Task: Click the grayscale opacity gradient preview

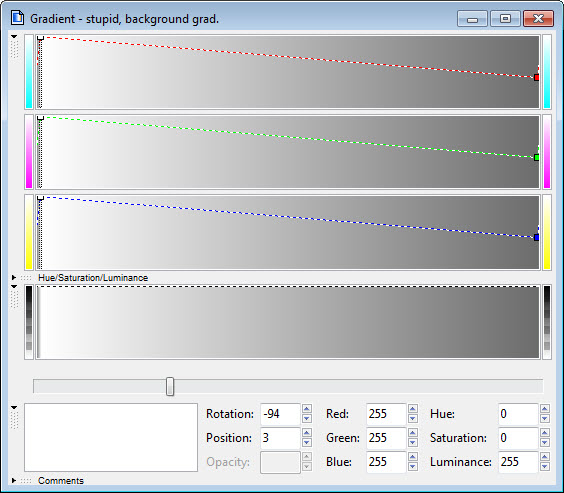Action: tap(288, 322)
